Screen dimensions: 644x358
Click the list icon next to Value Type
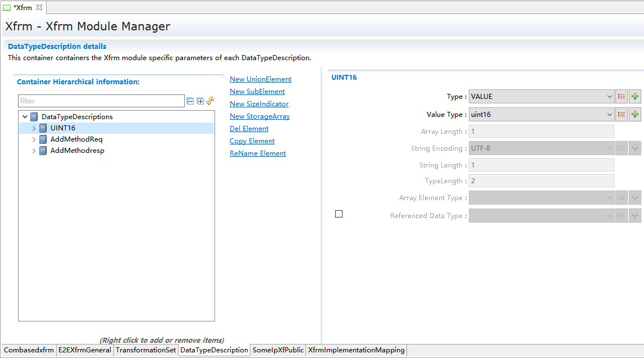click(622, 115)
